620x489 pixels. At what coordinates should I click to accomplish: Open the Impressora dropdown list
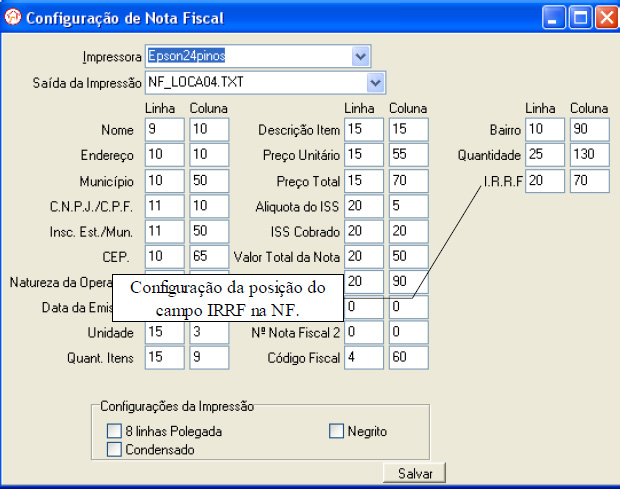(361, 55)
